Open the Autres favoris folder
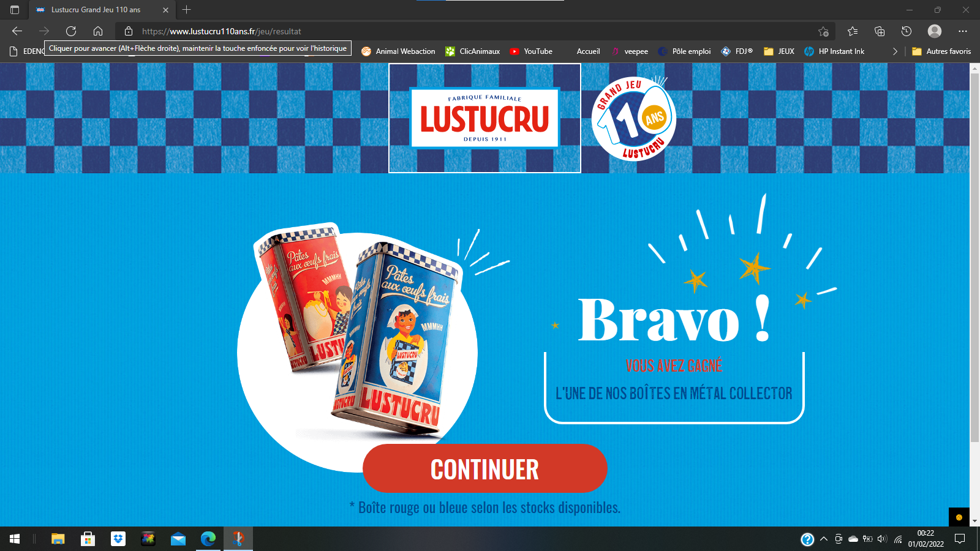980x551 pixels. tap(941, 51)
